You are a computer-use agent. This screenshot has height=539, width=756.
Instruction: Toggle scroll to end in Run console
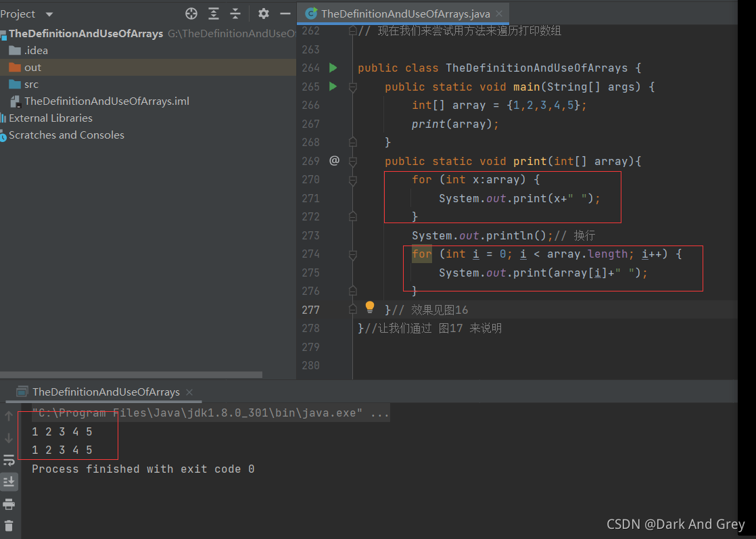click(x=9, y=482)
